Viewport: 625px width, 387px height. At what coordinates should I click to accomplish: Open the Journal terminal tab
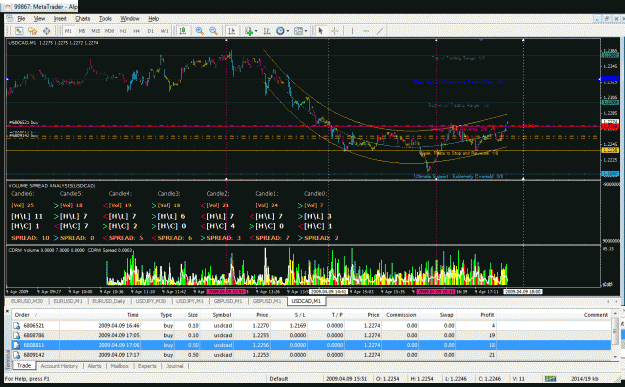pos(175,366)
